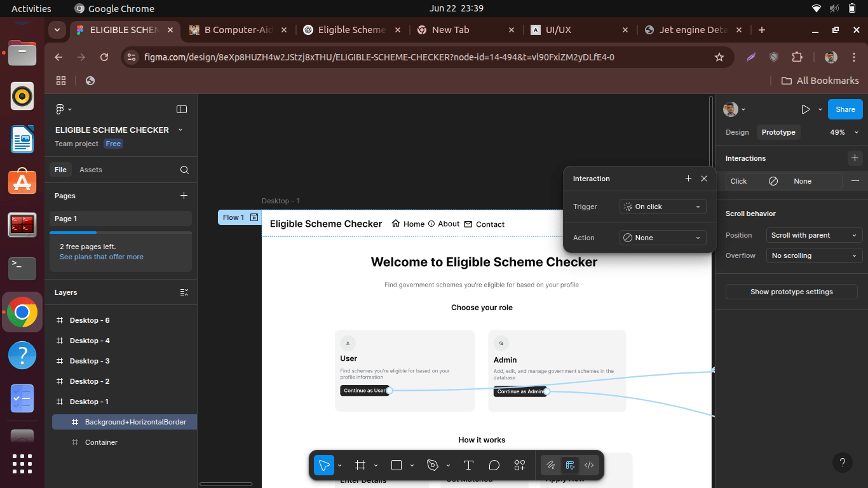The image size is (868, 488).
Task: Switch to the Design tab
Action: (737, 132)
